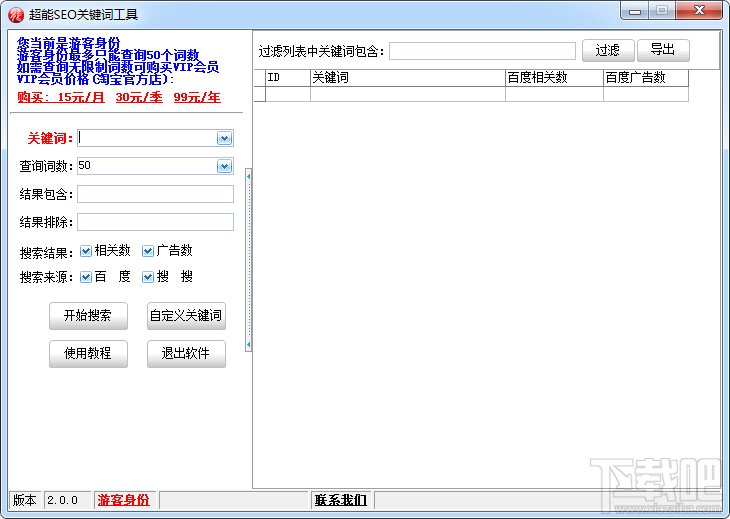Collapse left panel via splitter arrow handle
Viewport: 730px width, 519px height.
[x=249, y=260]
